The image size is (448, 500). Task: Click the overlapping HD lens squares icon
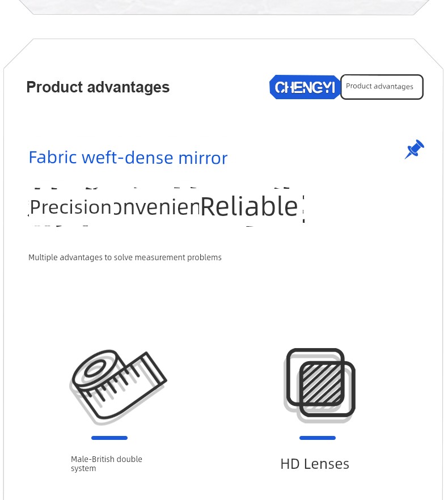click(319, 385)
